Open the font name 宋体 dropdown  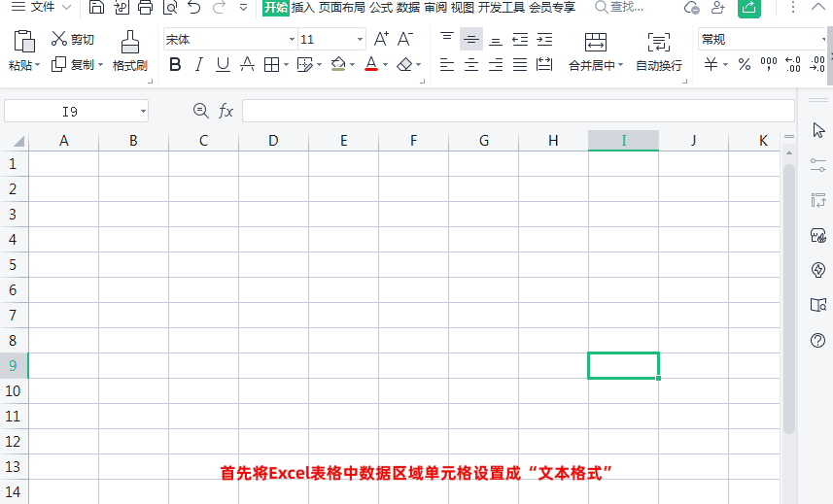(292, 39)
